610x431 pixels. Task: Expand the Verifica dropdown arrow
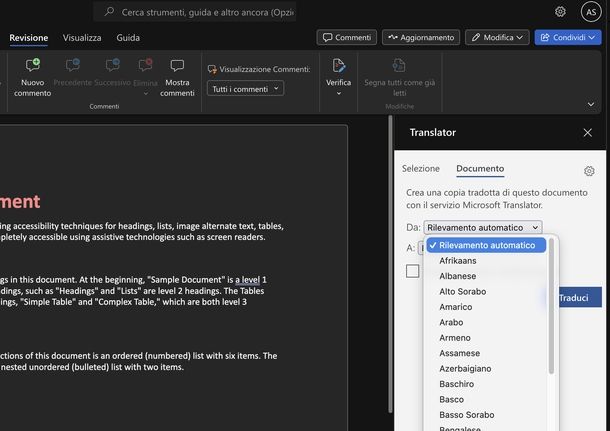pyautogui.click(x=338, y=93)
